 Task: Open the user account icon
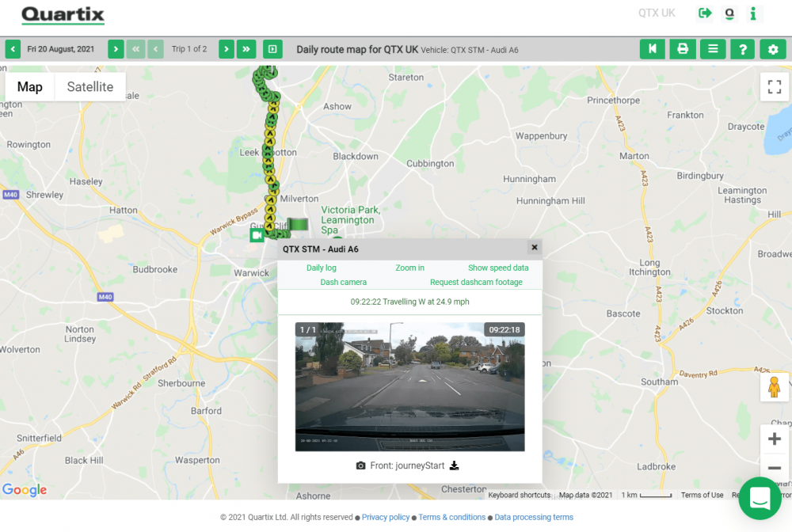coord(729,13)
